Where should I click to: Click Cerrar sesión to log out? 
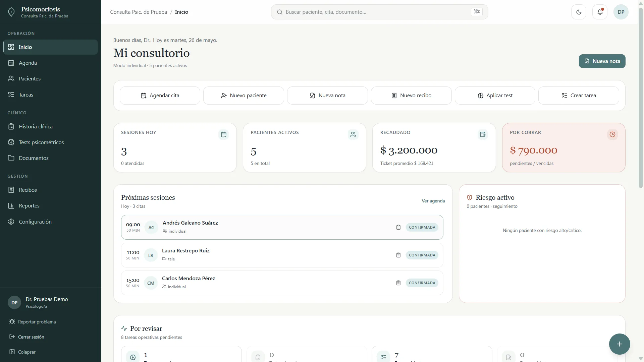pyautogui.click(x=27, y=337)
